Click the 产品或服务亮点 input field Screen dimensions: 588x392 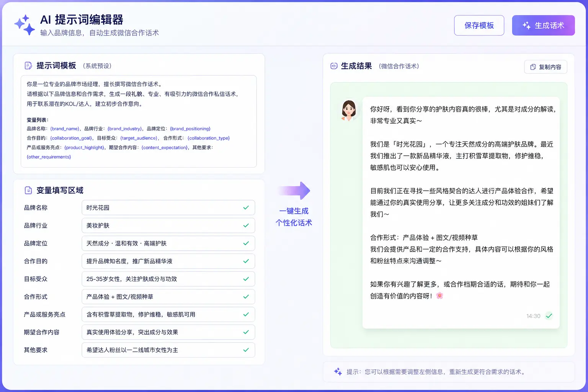(168, 314)
